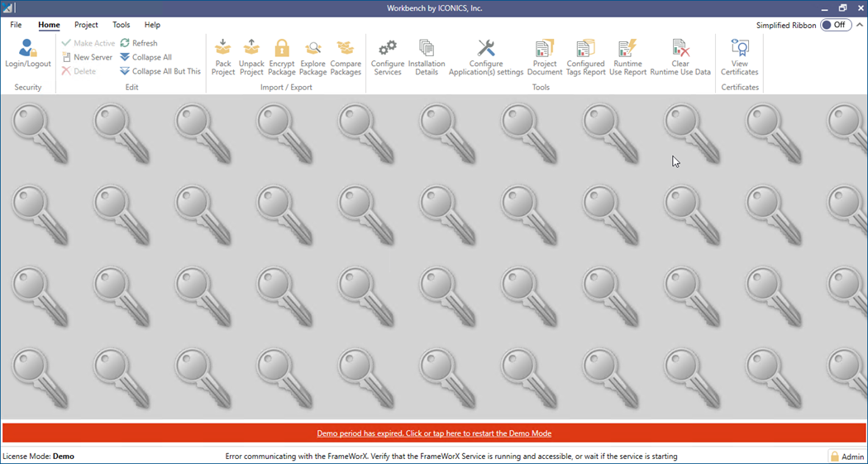Viewport: 868px width, 464px height.
Task: Refresh the workbench view
Action: pos(138,43)
